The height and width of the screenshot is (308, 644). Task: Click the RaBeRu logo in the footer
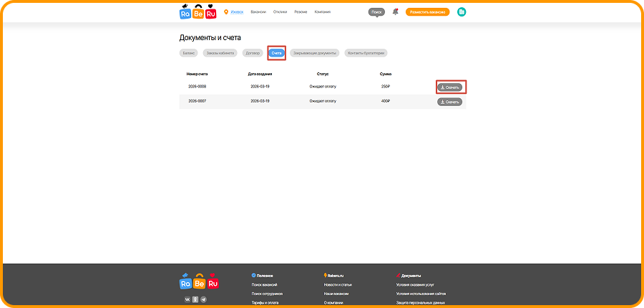(x=198, y=282)
